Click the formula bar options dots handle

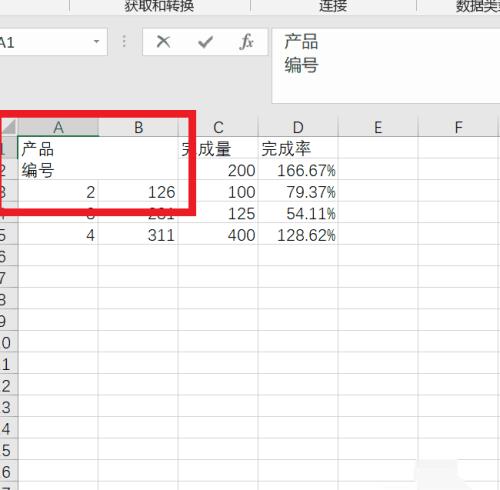pyautogui.click(x=124, y=41)
